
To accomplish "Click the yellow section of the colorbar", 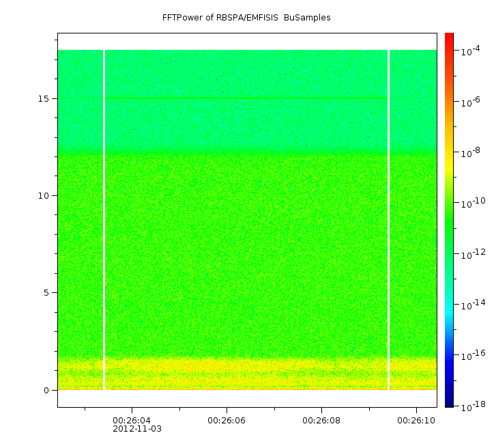I will click(x=449, y=157).
